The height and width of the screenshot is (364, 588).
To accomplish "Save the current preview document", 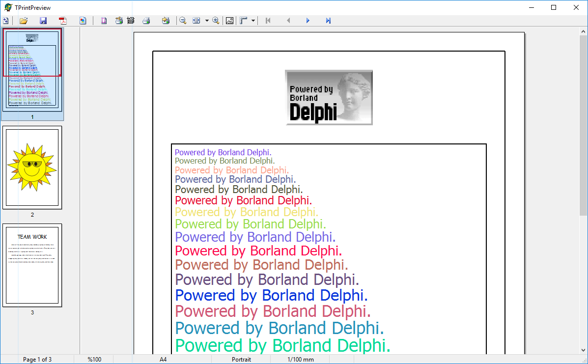I will click(44, 20).
